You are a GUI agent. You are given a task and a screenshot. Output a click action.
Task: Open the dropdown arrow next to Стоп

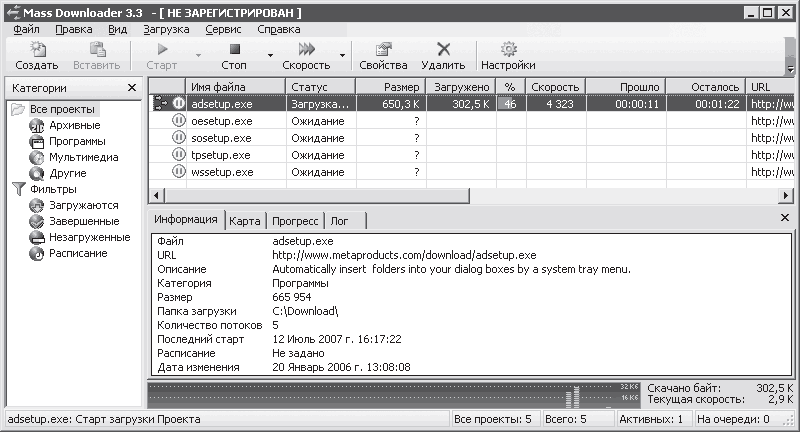(270, 55)
